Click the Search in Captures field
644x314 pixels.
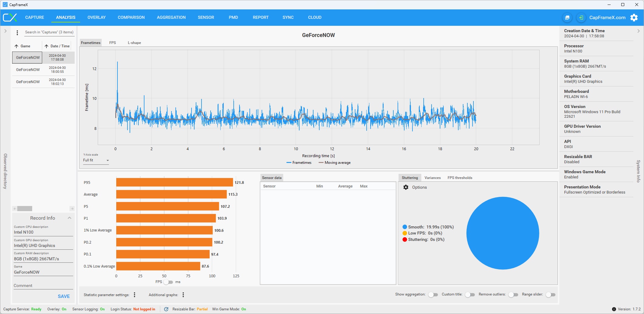49,32
